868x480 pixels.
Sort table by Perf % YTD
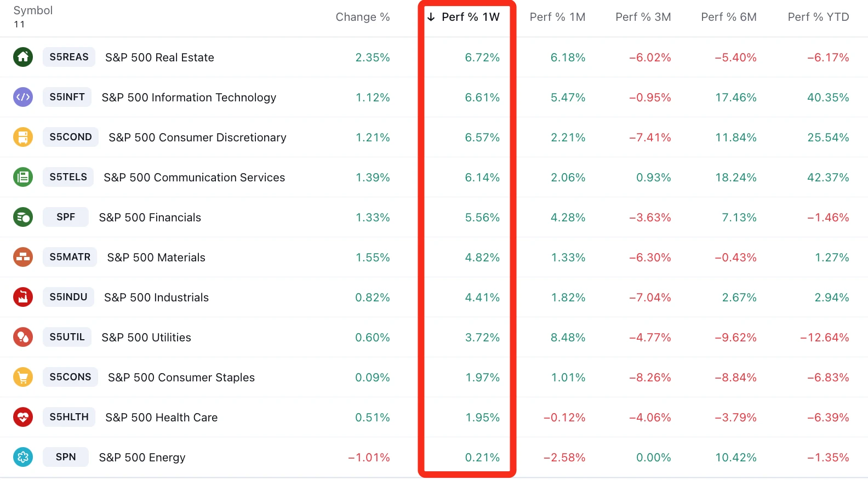point(818,17)
